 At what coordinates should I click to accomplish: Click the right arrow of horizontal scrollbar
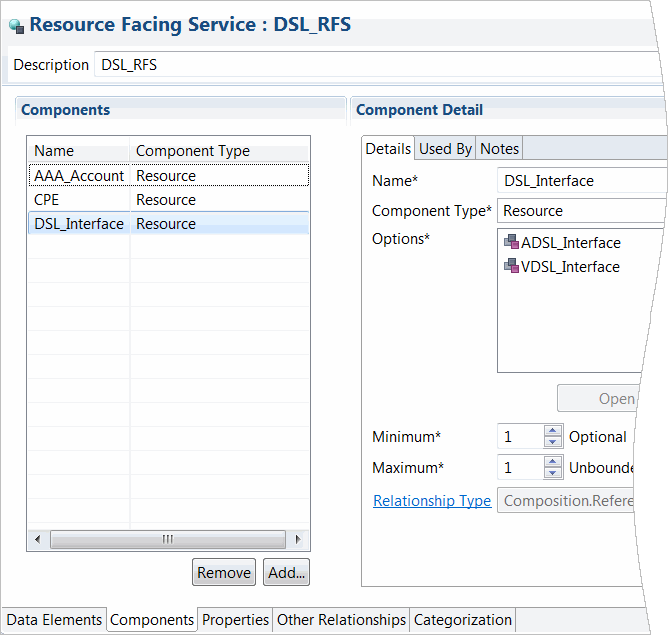point(298,539)
